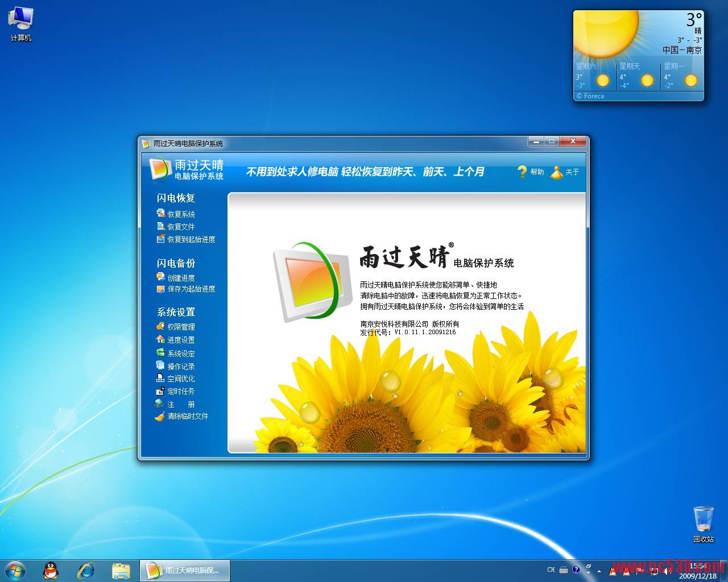Minimize the 雨过天晴 window
This screenshot has height=582, width=728.
(535, 141)
